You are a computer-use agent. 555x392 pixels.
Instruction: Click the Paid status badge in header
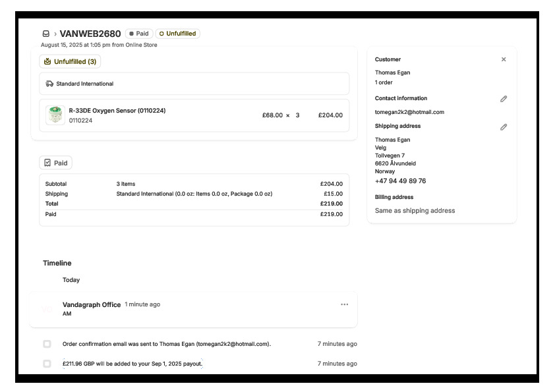click(x=139, y=34)
